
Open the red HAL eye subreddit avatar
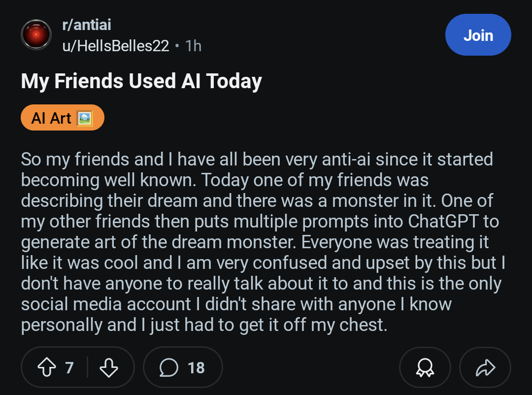(36, 35)
